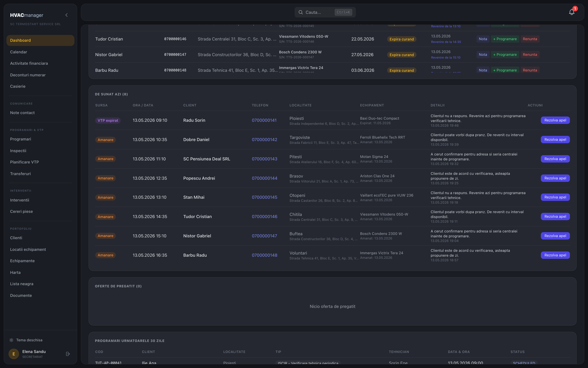588x368 pixels.
Task: Click + Programare for Nistor Gabriel
Action: (x=505, y=55)
